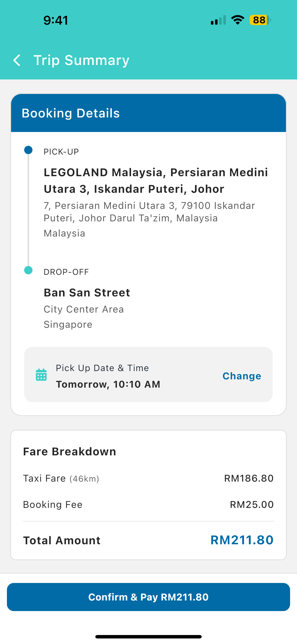Image resolution: width=297 pixels, height=644 pixels.
Task: Tap the calendar icon beside pick-up time
Action: [x=41, y=375]
